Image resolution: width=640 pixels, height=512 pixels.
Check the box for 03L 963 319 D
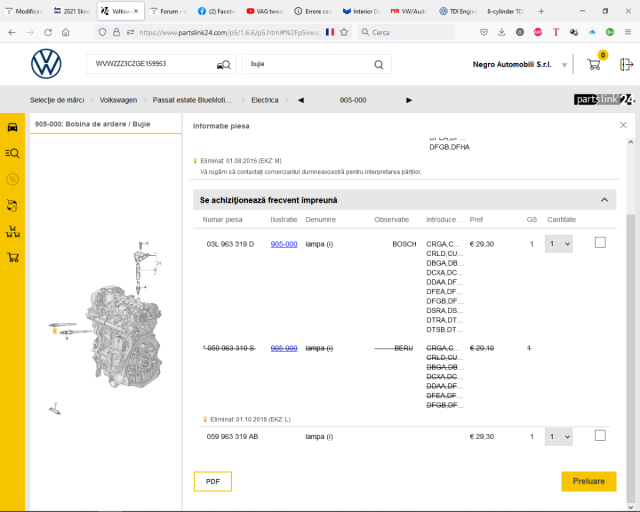(x=600, y=243)
